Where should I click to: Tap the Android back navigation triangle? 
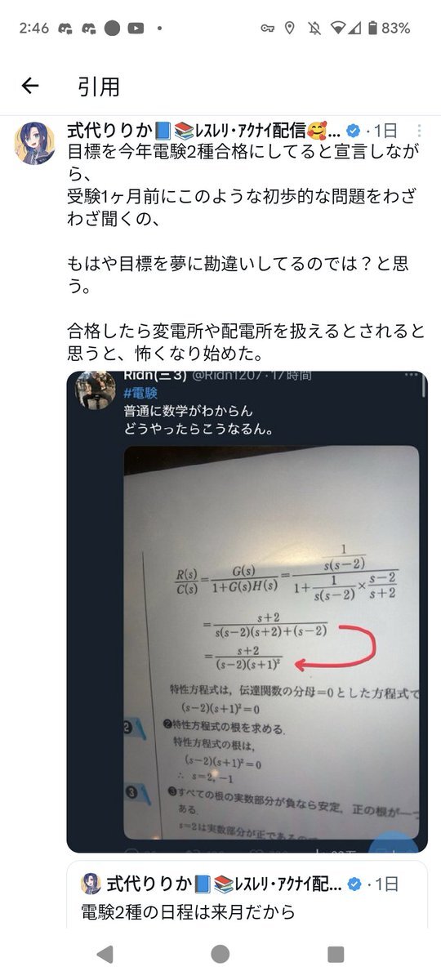(104, 954)
